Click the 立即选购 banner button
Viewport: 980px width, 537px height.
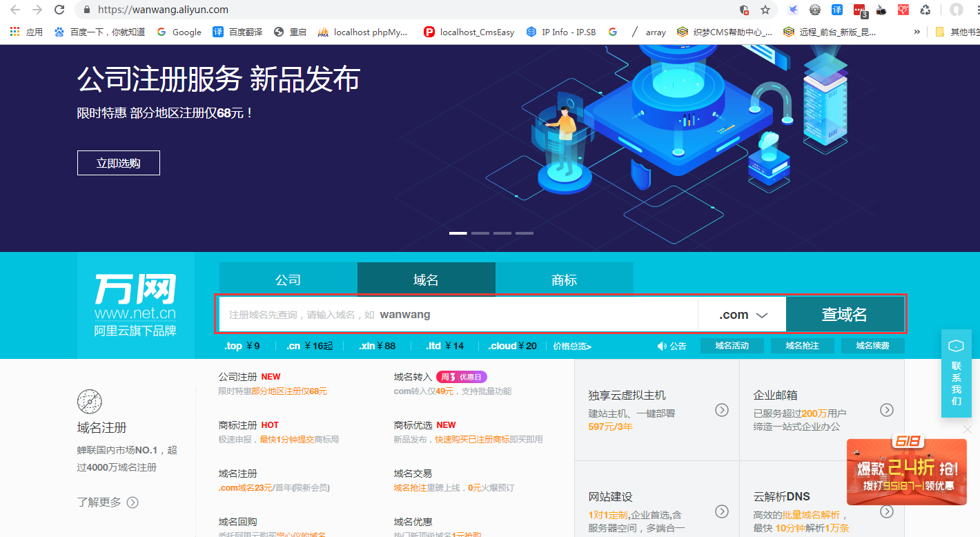click(119, 163)
